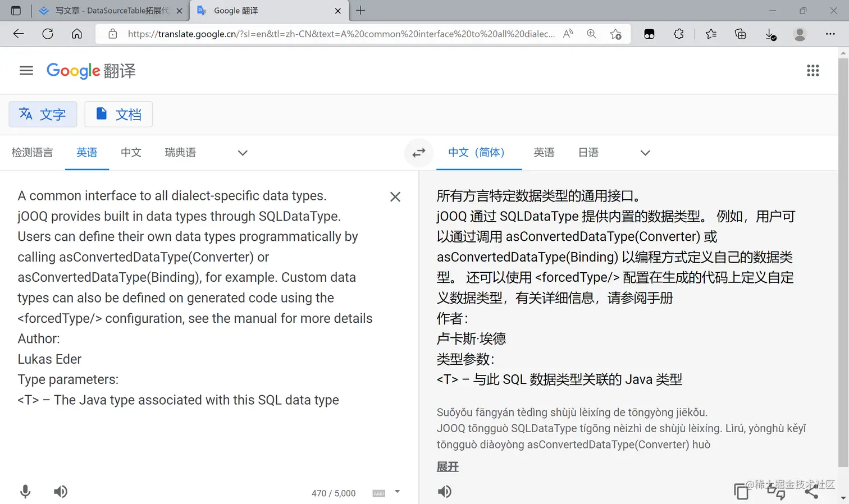The width and height of the screenshot is (849, 504).
Task: Open the zoom magnifier in address bar
Action: (591, 34)
